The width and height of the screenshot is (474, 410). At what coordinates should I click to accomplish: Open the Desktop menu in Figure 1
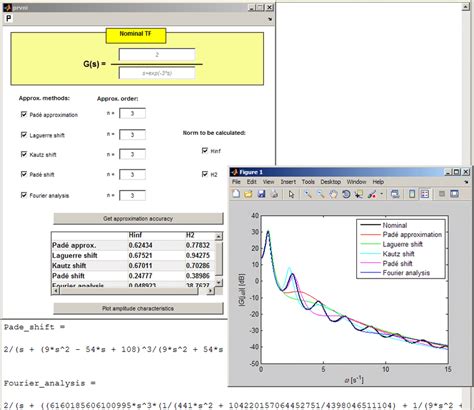(330, 182)
